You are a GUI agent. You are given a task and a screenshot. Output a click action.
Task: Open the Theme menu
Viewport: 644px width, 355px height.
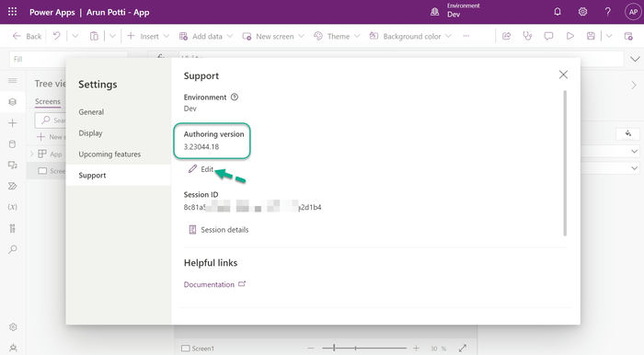point(337,36)
